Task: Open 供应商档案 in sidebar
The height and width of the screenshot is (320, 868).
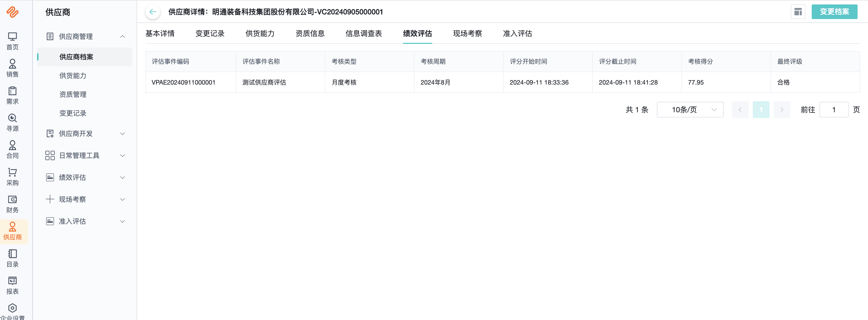Action: (x=84, y=57)
